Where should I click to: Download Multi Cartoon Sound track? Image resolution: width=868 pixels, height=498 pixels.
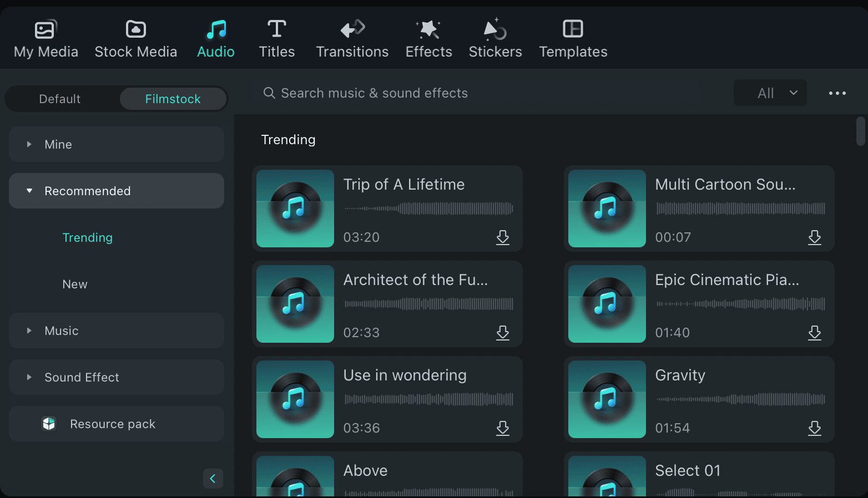coord(815,237)
